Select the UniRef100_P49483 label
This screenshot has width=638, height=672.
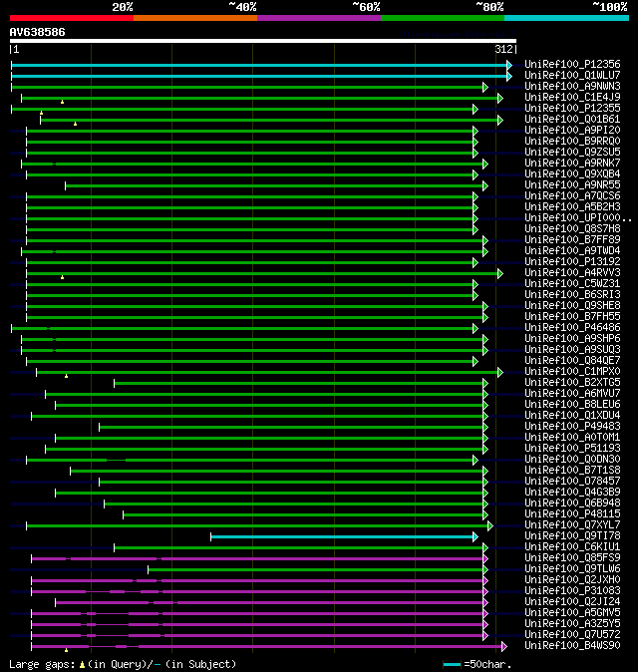572,427
